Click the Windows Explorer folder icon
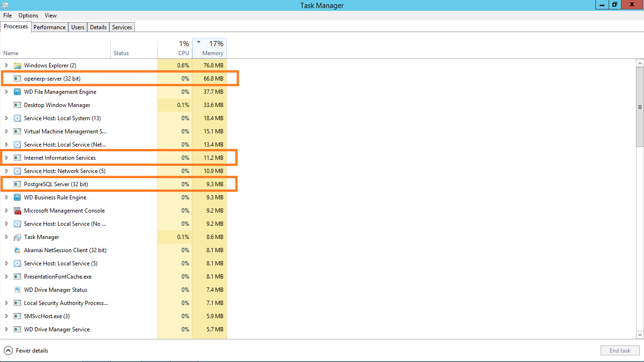This screenshot has height=362, width=644. tap(17, 66)
